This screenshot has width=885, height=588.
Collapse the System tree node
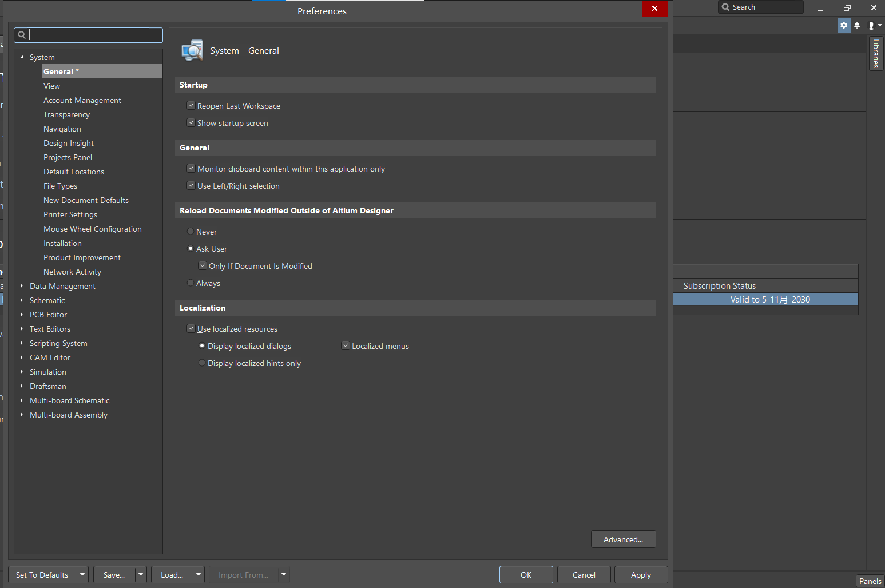(x=22, y=57)
